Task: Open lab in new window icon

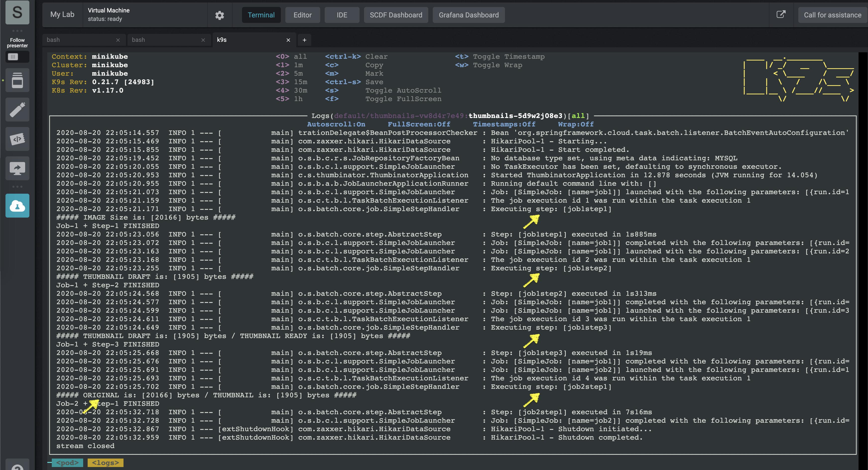Action: point(781,14)
